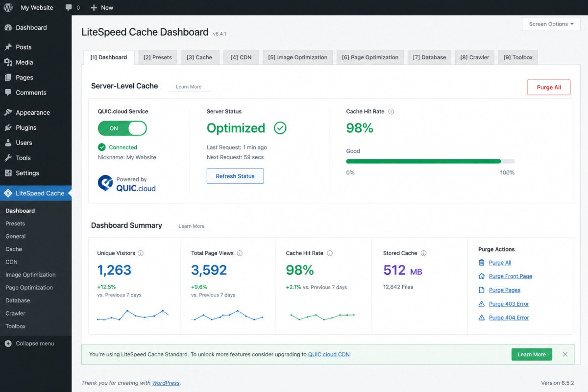Open Crawler in sidebar submenu
Image resolution: width=588 pixels, height=392 pixels.
[15, 313]
